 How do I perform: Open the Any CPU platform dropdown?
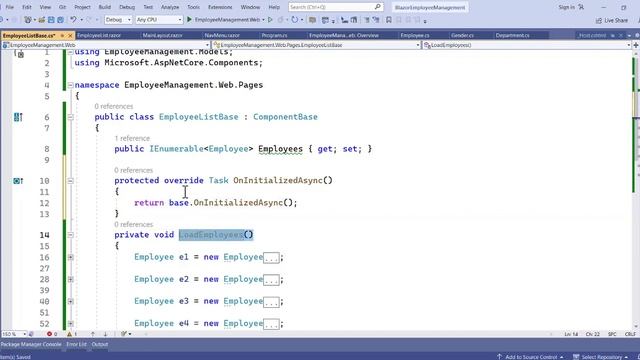[x=158, y=20]
